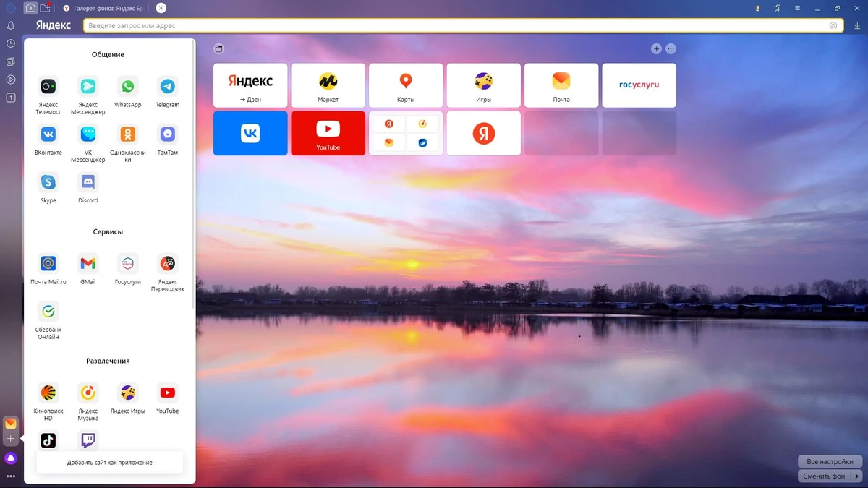The width and height of the screenshot is (868, 488).
Task: Launch Кинопоиск HD app
Action: pos(48,393)
